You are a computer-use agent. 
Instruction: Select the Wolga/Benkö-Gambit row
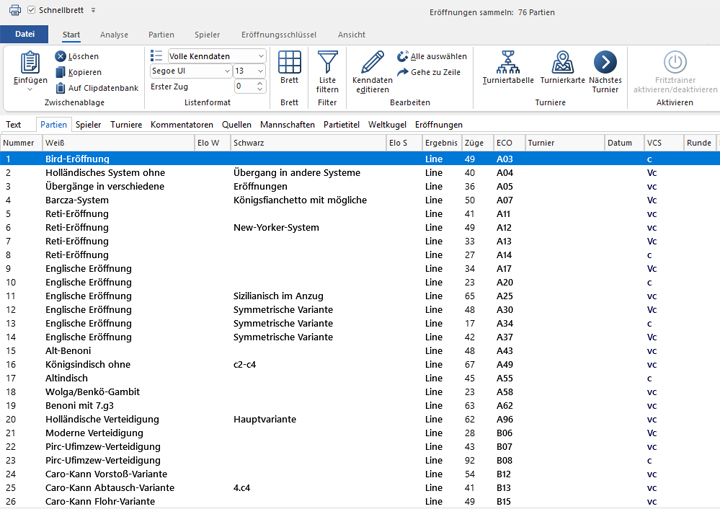click(x=92, y=392)
